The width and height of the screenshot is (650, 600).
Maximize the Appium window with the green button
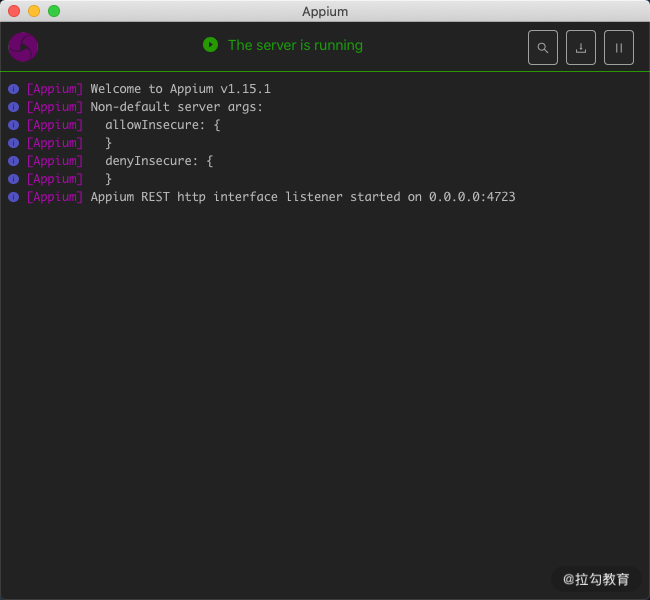54,11
